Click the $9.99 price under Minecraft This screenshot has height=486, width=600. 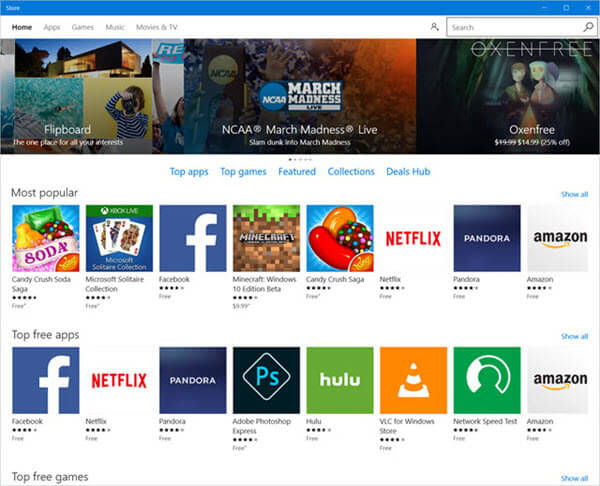click(241, 306)
